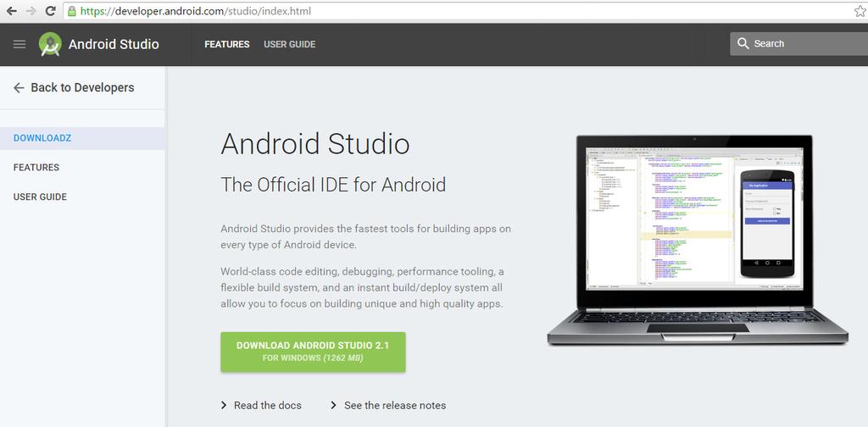Screen dimensions: 868x427
Task: Click the address bar URL field
Action: (465, 11)
